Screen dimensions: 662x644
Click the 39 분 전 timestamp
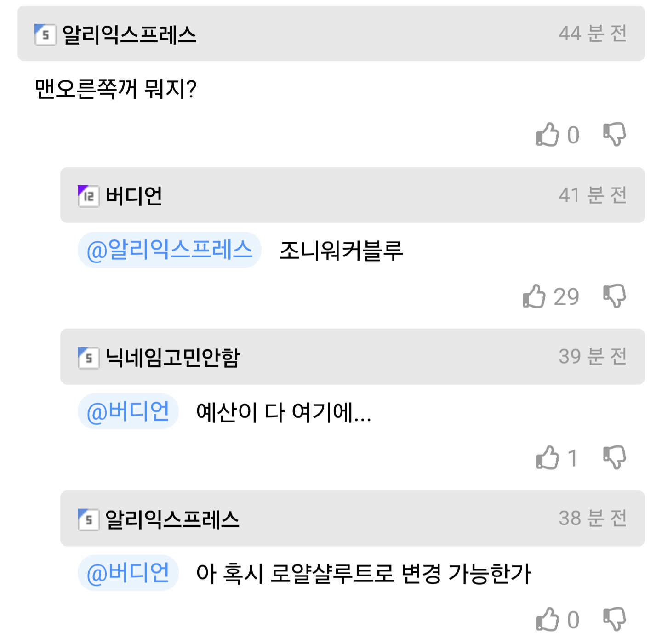[593, 357]
